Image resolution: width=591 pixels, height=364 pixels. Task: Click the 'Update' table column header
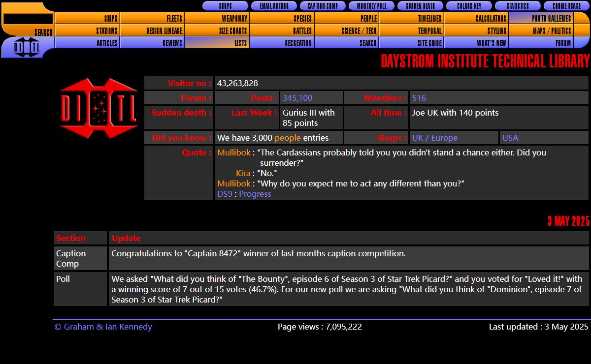tap(126, 238)
